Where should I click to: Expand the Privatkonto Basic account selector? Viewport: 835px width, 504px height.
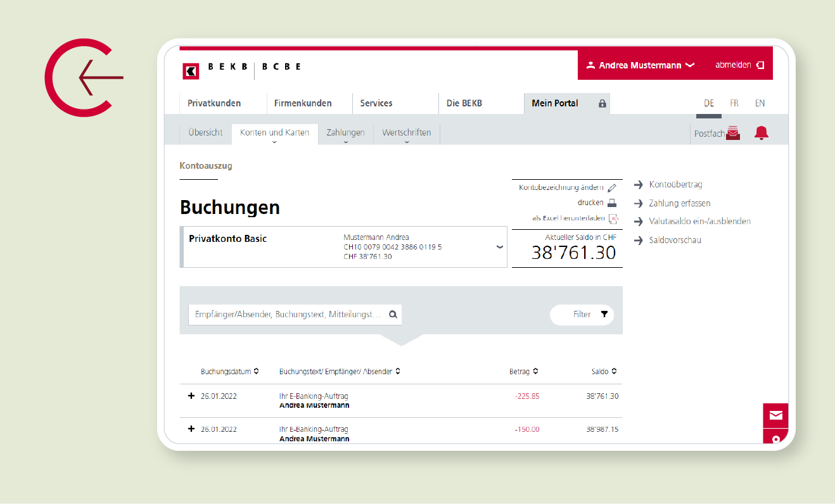499,247
